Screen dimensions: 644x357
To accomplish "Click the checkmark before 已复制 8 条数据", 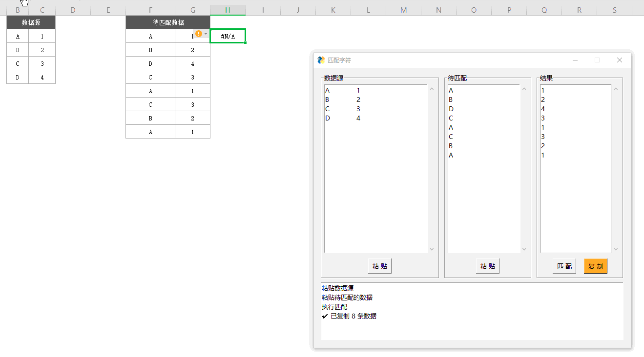I will [325, 316].
